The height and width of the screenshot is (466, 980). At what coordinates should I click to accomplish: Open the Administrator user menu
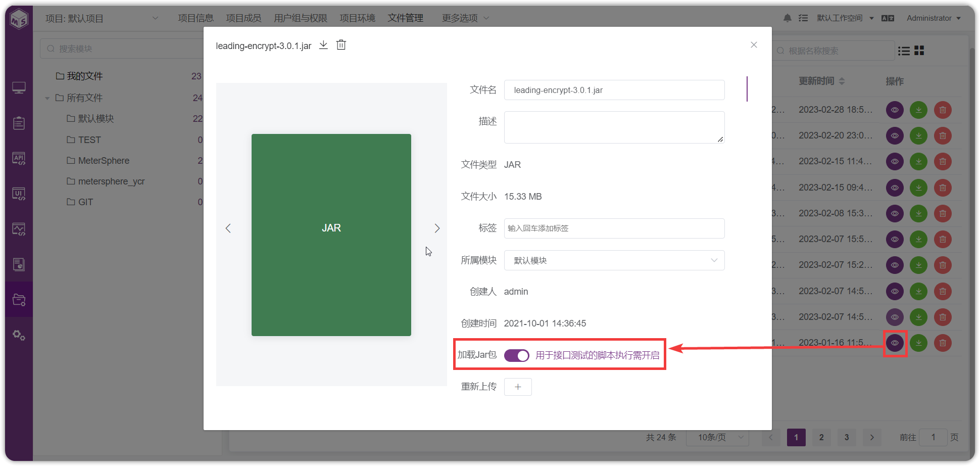point(934,18)
